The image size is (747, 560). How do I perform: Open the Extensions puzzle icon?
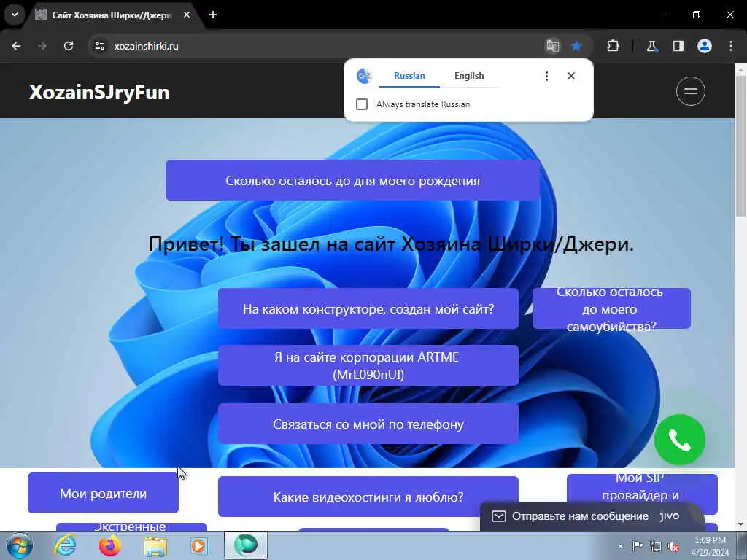613,46
